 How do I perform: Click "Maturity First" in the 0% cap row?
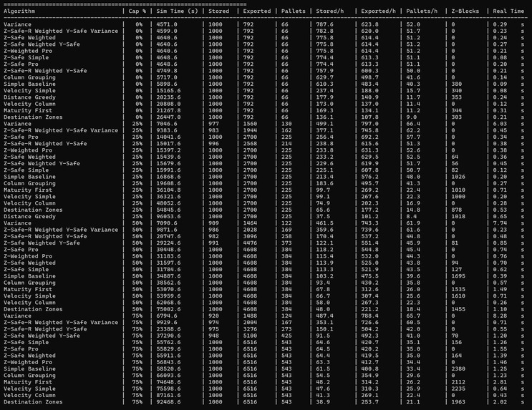pyautogui.click(x=28, y=111)
